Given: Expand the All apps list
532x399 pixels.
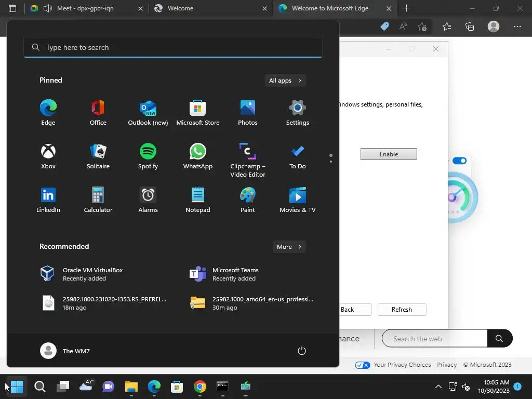Looking at the screenshot, I should coord(285,81).
